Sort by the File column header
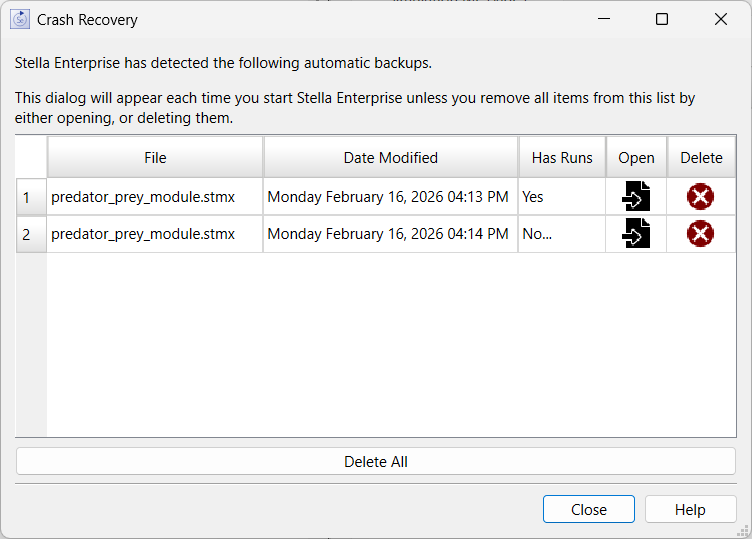 click(x=155, y=158)
